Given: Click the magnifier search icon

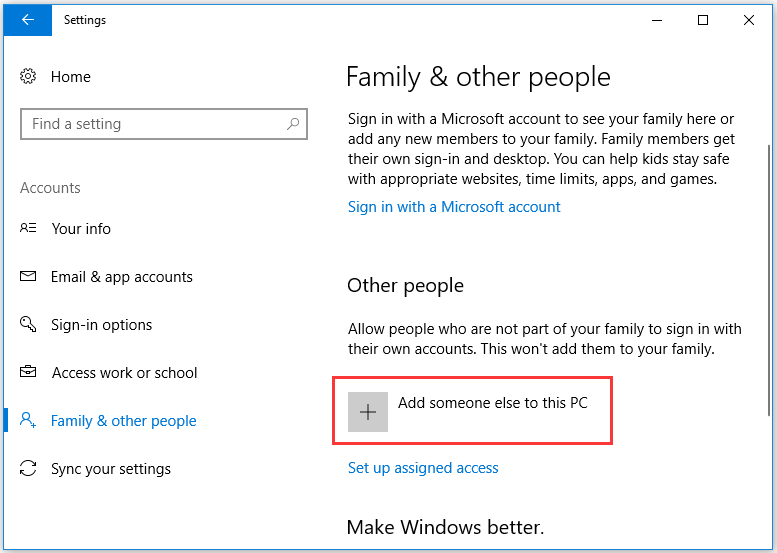Looking at the screenshot, I should (x=293, y=124).
